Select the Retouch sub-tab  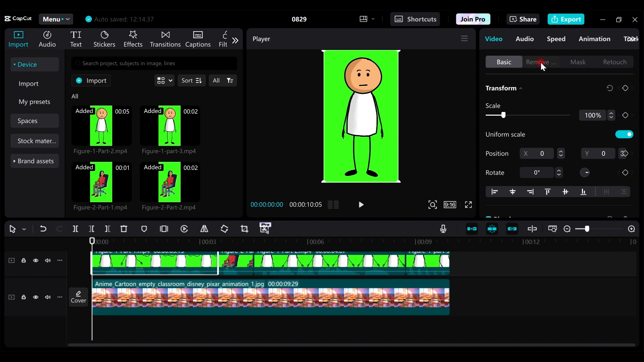[615, 62]
